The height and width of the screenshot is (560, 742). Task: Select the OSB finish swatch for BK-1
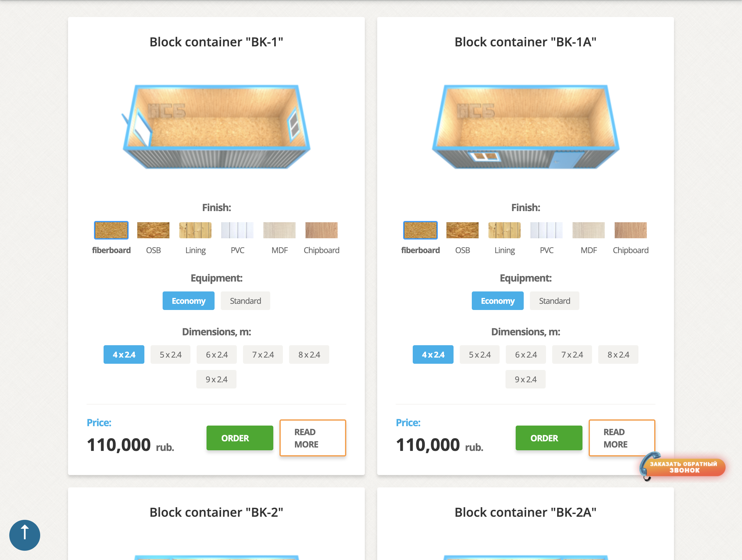153,230
